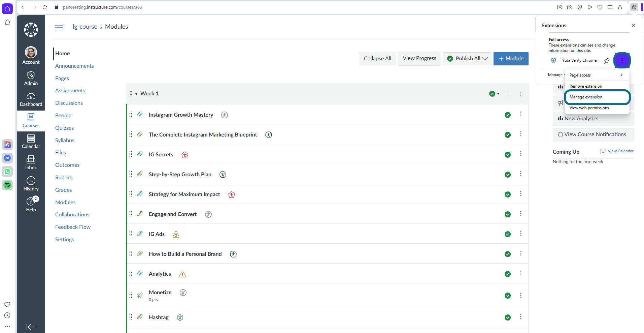The width and height of the screenshot is (644, 333).
Task: Collapse the Week 1 module
Action: pos(136,93)
